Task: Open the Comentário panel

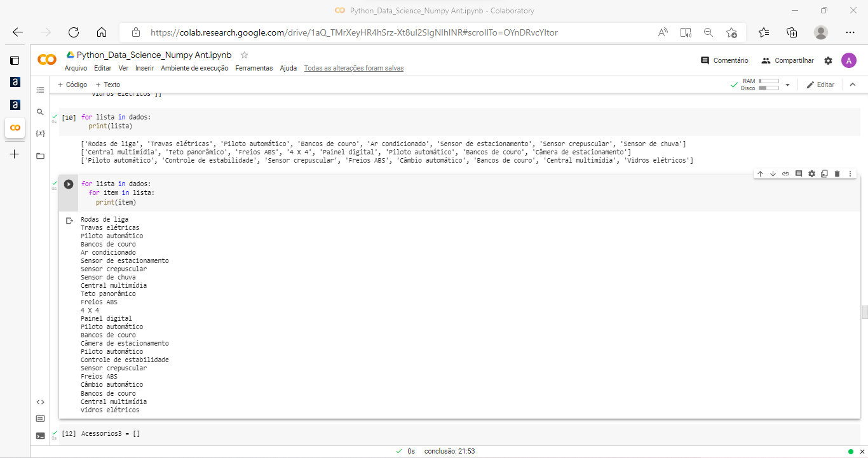Action: tap(724, 60)
